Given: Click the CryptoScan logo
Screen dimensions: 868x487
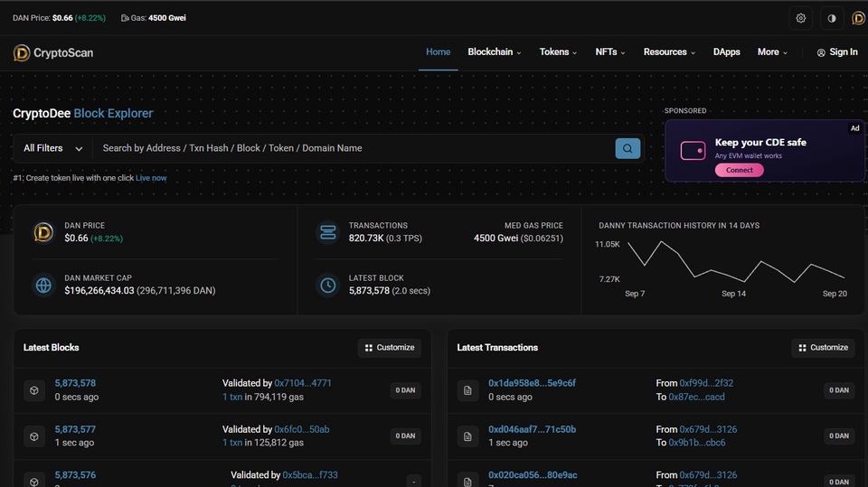Looking at the screenshot, I should point(53,53).
